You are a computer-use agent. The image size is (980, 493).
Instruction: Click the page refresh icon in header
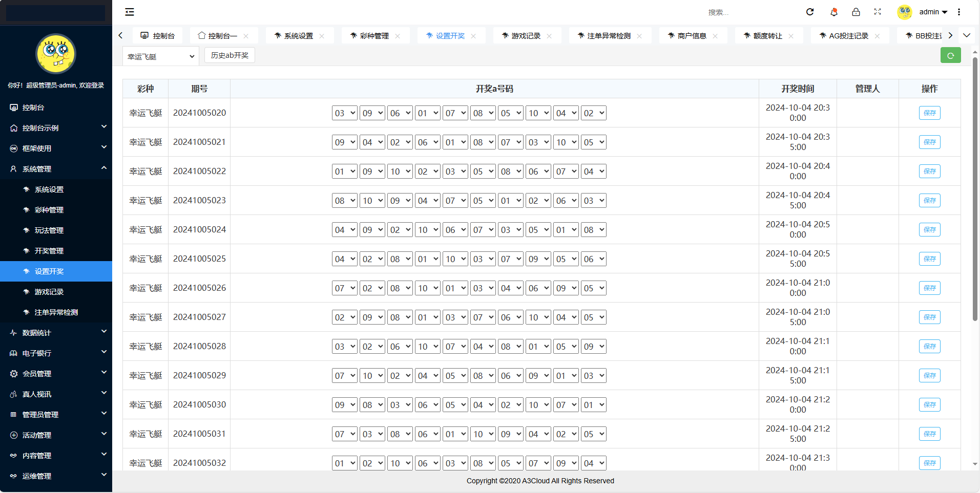pos(810,12)
